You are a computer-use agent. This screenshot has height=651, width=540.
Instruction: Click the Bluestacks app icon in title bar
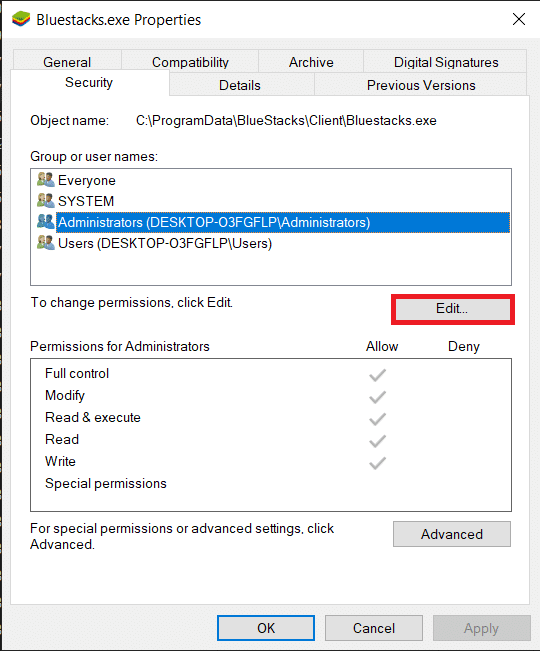click(x=21, y=19)
